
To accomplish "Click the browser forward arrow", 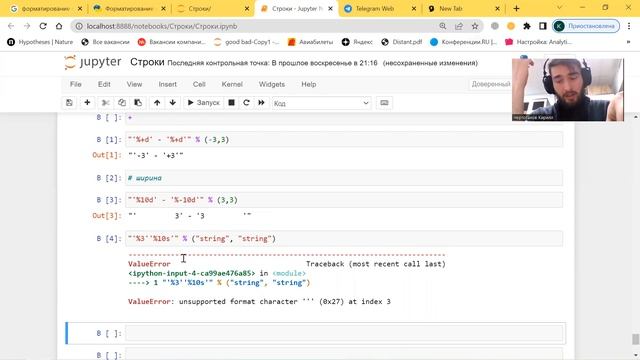I will (x=27, y=26).
